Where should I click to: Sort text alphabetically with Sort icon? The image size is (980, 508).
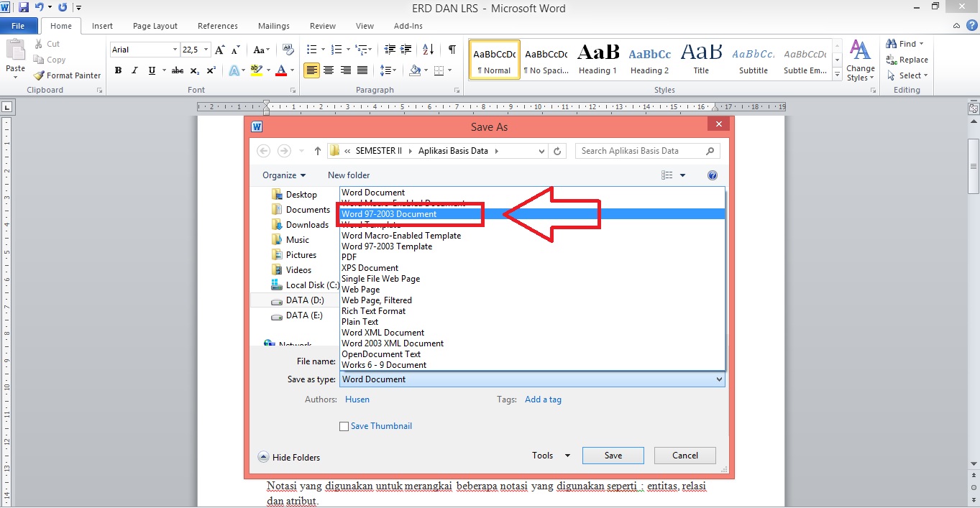click(427, 50)
